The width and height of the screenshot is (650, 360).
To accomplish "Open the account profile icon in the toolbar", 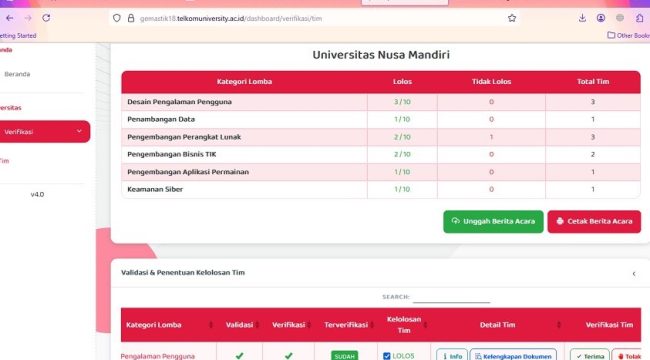I will tap(601, 18).
